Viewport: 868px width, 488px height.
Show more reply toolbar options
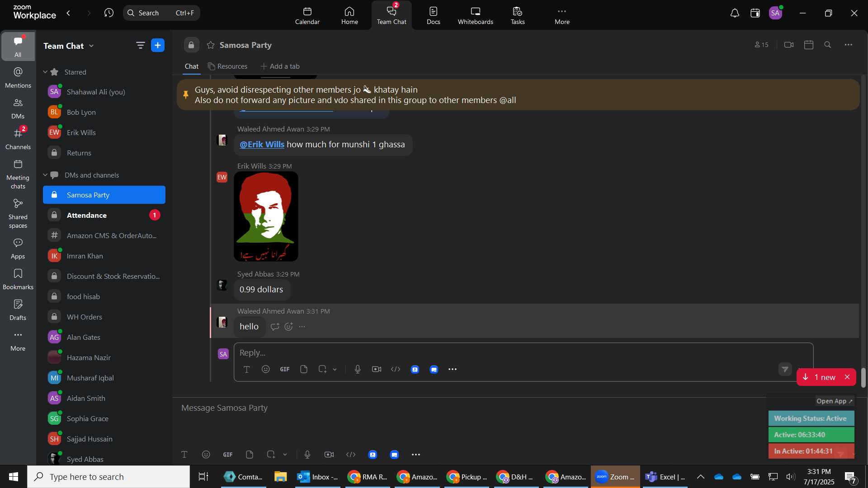pos(453,370)
